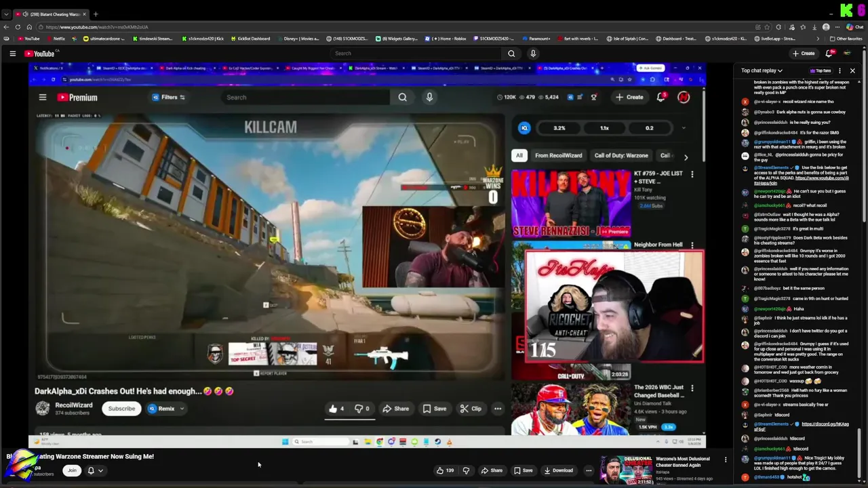
Task: Go back with the browser back arrow
Action: (6, 27)
